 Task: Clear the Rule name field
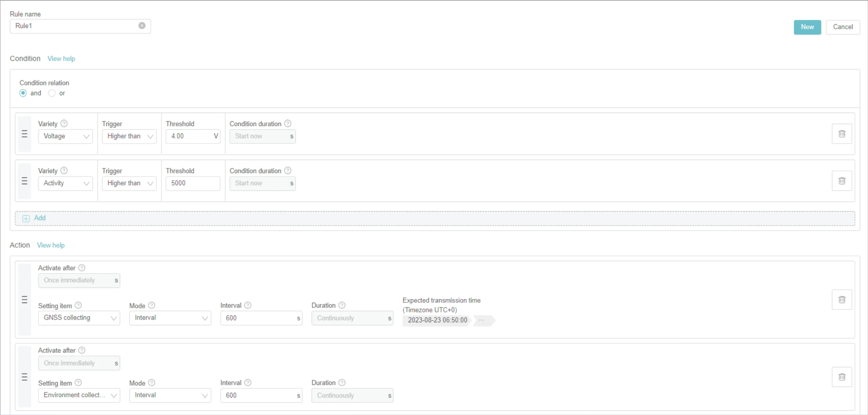pyautogui.click(x=142, y=25)
